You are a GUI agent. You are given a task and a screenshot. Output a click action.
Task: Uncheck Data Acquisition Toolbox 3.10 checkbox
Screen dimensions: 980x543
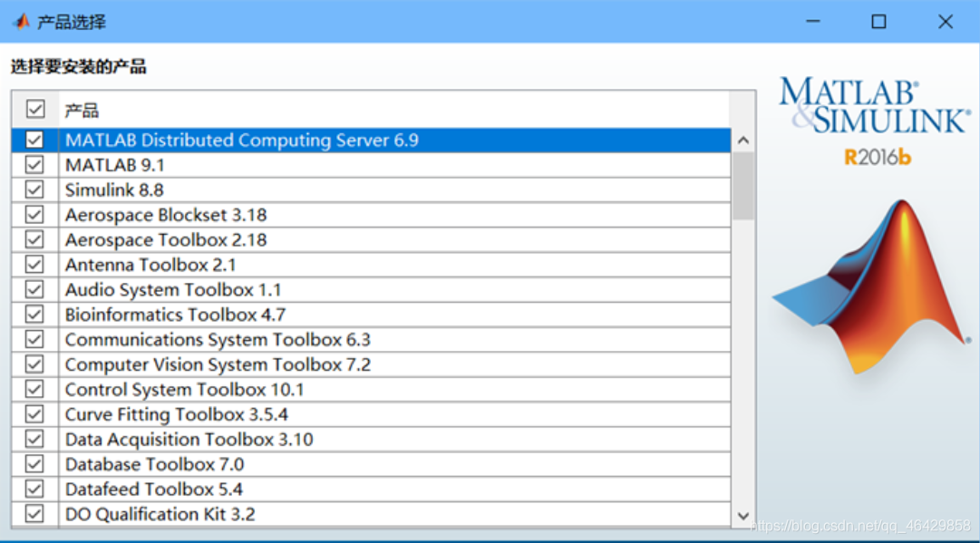34,440
